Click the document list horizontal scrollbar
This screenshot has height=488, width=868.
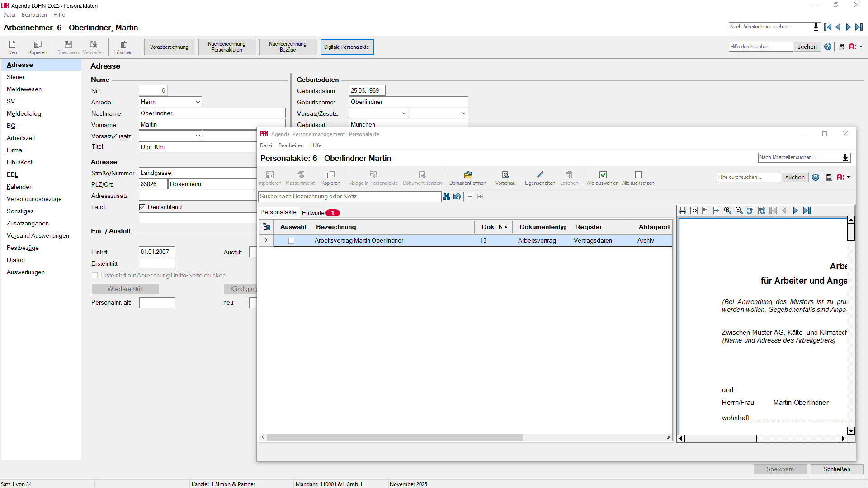[x=395, y=437]
